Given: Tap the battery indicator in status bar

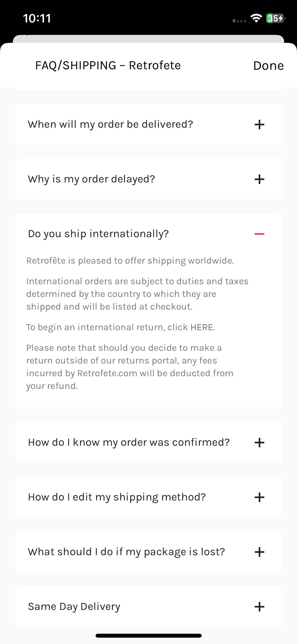Looking at the screenshot, I should [x=276, y=18].
